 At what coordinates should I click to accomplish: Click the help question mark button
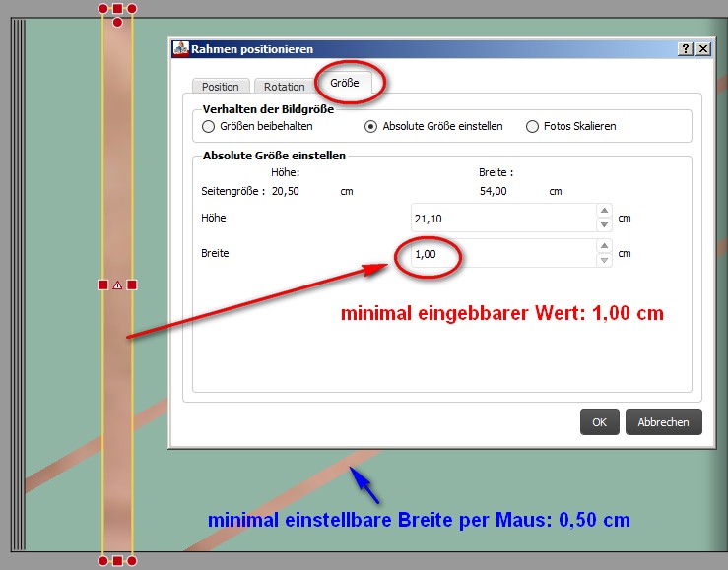pyautogui.click(x=686, y=48)
